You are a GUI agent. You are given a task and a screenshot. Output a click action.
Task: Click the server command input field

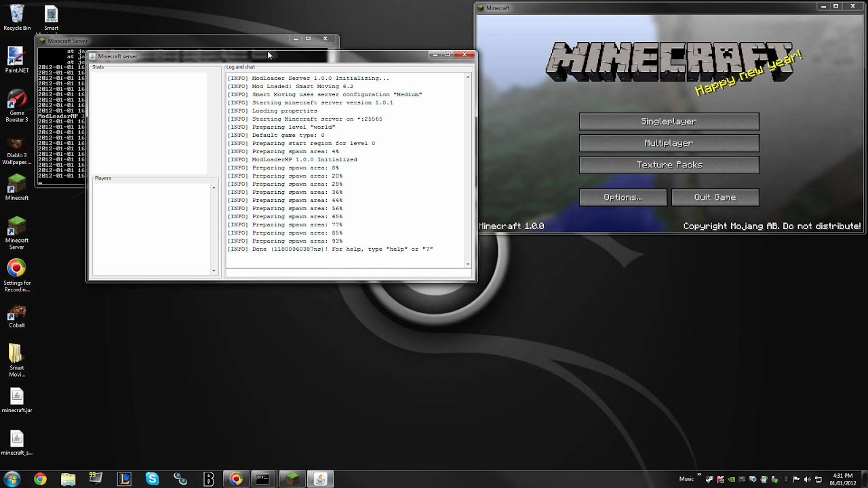(x=349, y=273)
